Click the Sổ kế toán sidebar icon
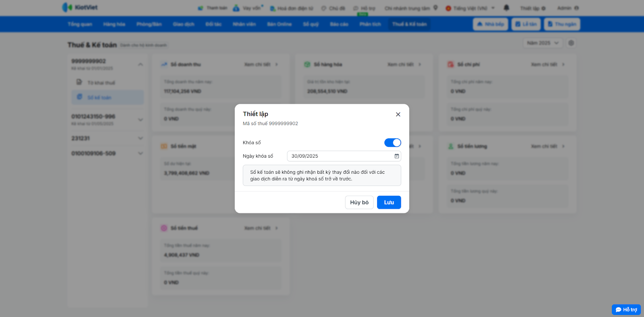 (79, 97)
